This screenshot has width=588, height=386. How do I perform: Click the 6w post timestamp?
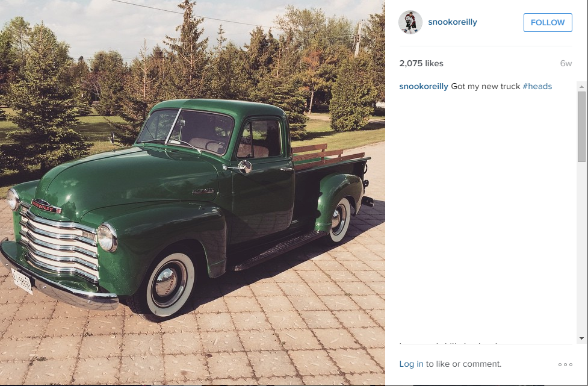pyautogui.click(x=566, y=63)
